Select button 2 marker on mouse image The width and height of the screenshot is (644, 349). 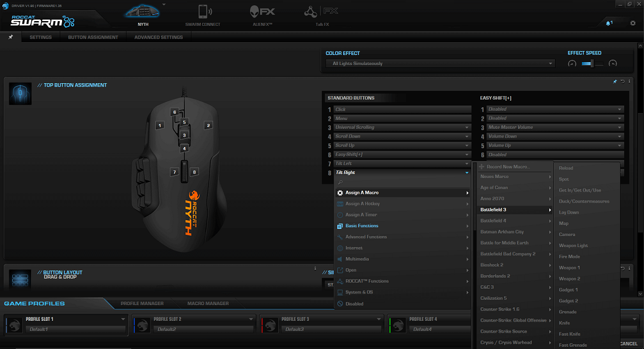(x=208, y=125)
